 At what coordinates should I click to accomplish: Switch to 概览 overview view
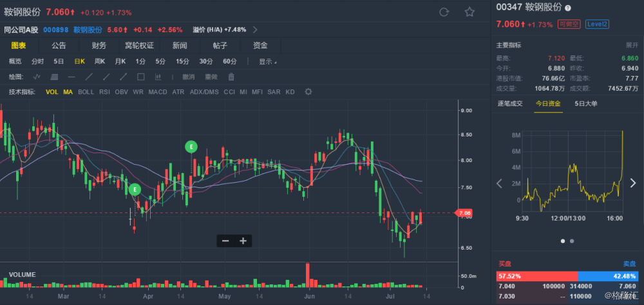[x=15, y=62]
